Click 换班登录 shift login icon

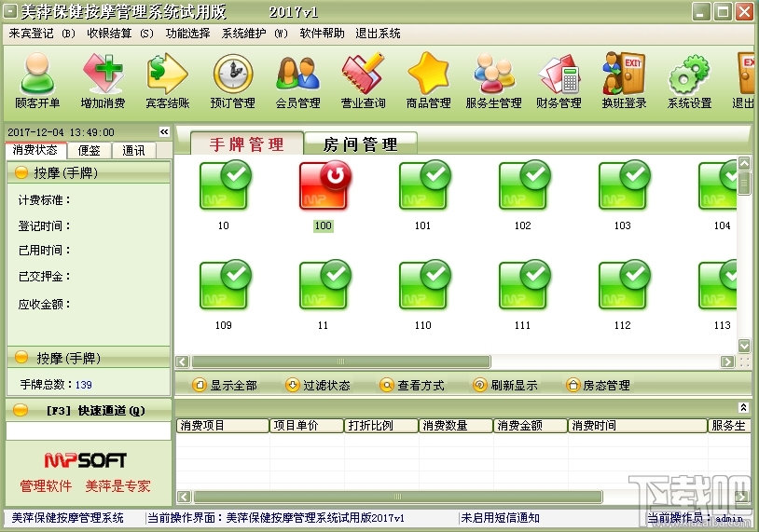pyautogui.click(x=624, y=80)
